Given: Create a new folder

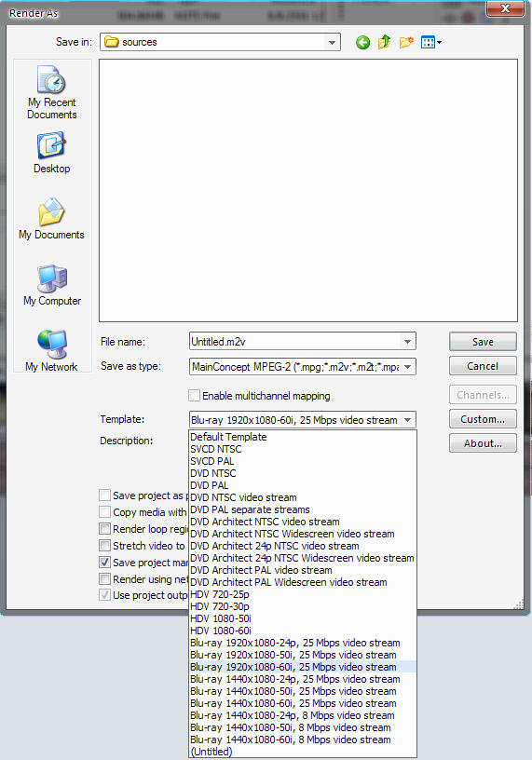Looking at the screenshot, I should pos(406,42).
